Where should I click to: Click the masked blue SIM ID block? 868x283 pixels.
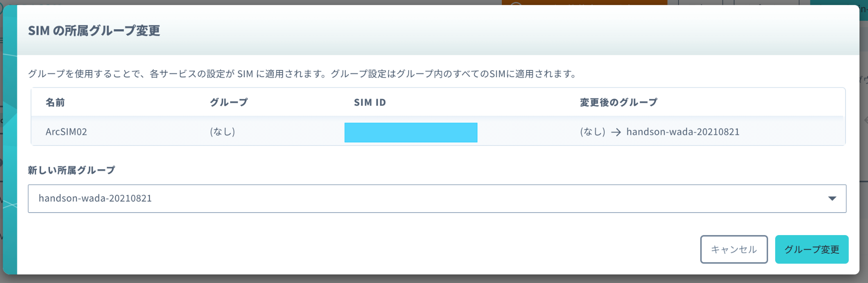(411, 132)
